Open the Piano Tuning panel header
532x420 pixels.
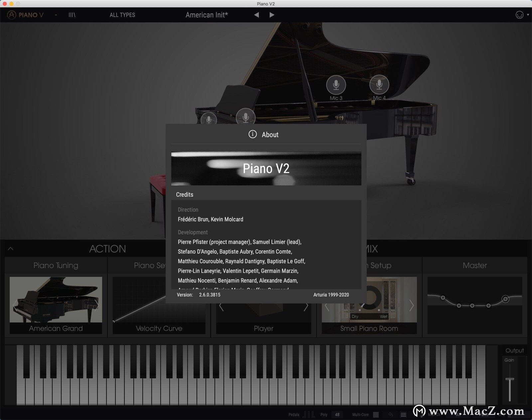pyautogui.click(x=56, y=265)
